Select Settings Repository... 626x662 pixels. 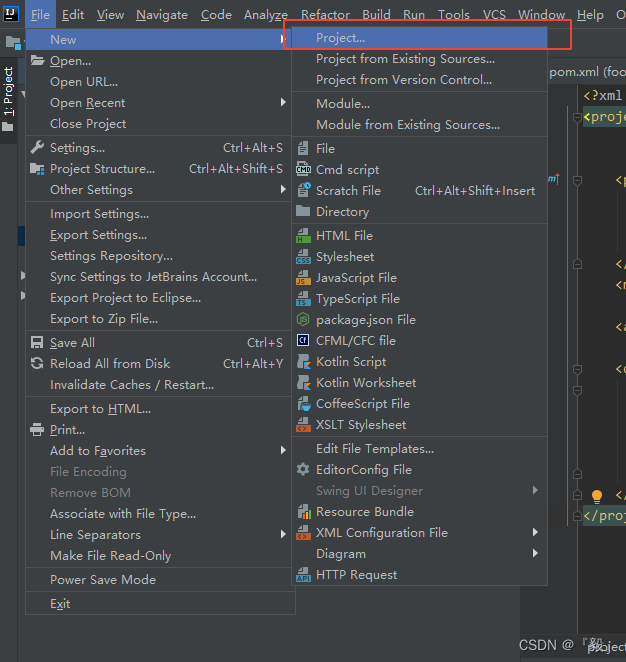tap(158, 255)
